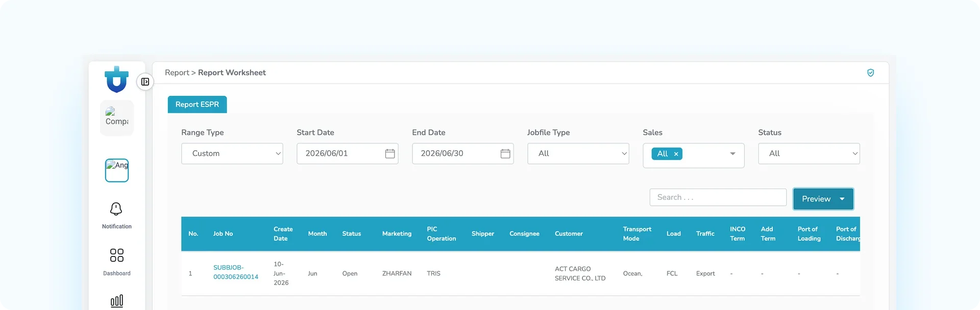Click Report Worksheet breadcrumb text
Screen dimensions: 980x310
232,73
